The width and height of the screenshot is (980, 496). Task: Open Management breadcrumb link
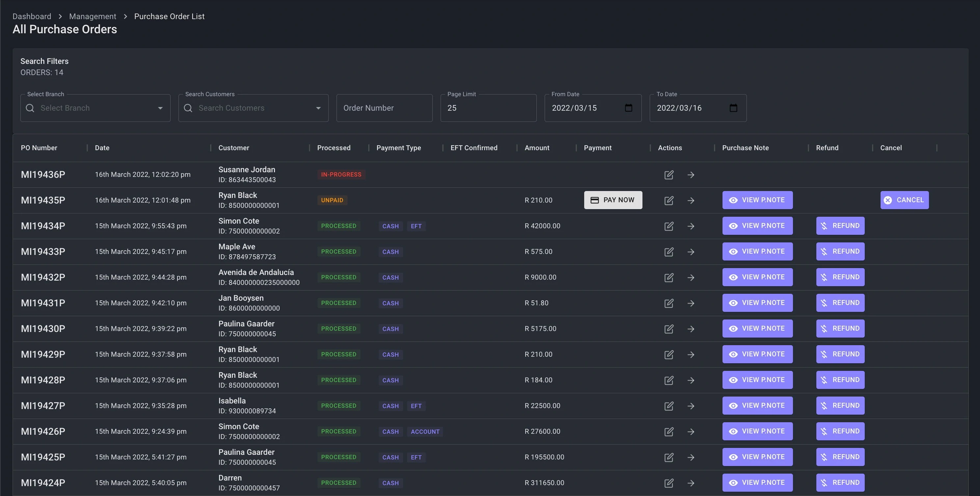click(93, 16)
